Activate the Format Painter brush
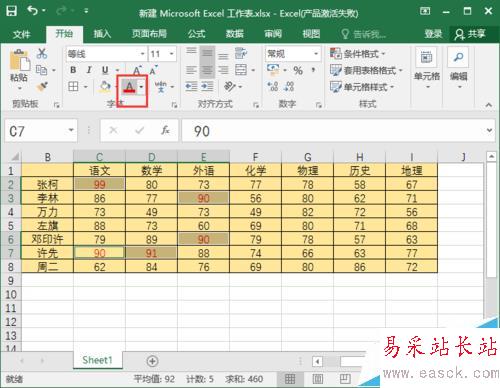This screenshot has width=500, height=388. 42,87
